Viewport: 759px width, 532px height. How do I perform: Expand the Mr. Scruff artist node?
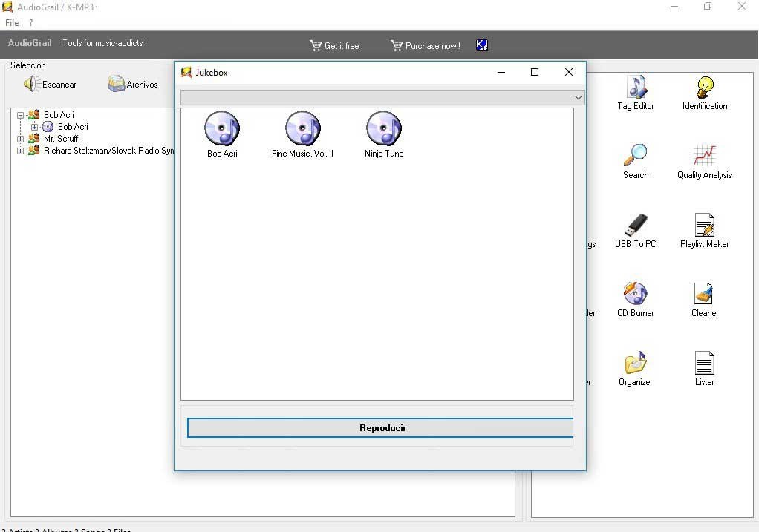[21, 139]
